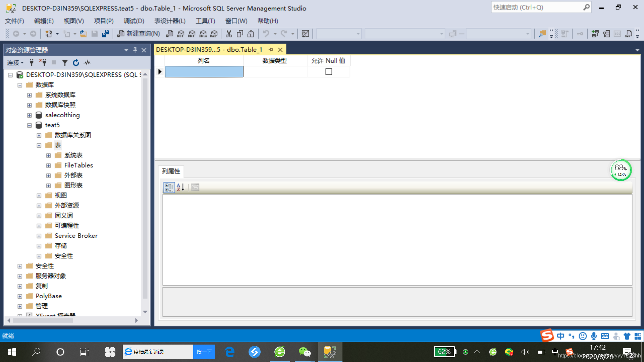
Task: Click the New Query (新建查询) button
Action: point(139,34)
